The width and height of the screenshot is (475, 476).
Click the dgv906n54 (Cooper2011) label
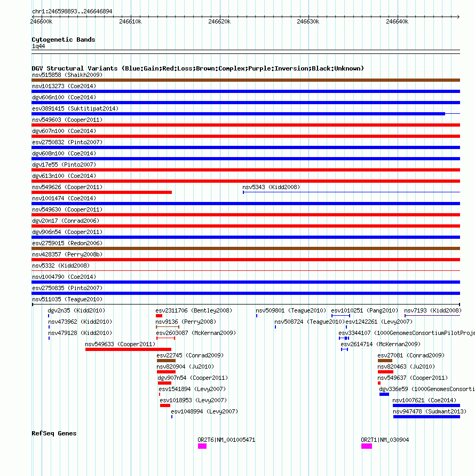click(x=67, y=232)
